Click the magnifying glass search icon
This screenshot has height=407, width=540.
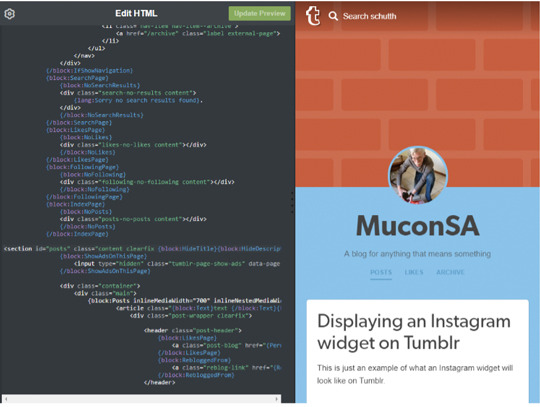[x=333, y=16]
